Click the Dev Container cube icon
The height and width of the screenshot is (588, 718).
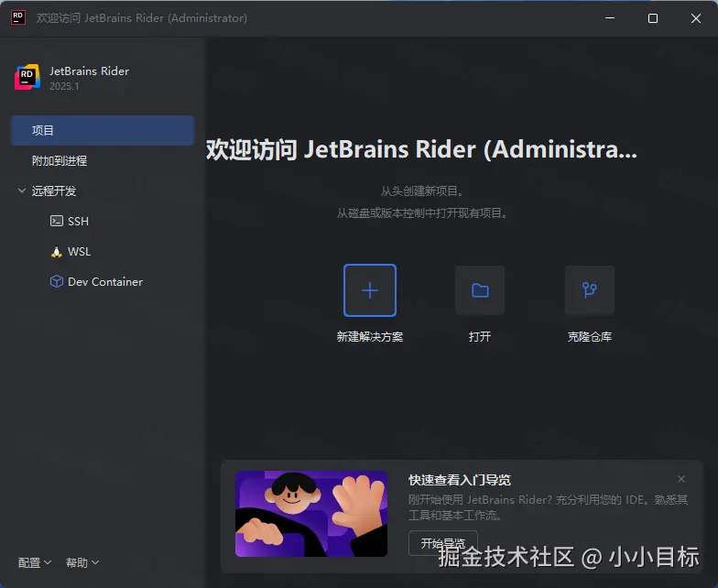pyautogui.click(x=57, y=282)
